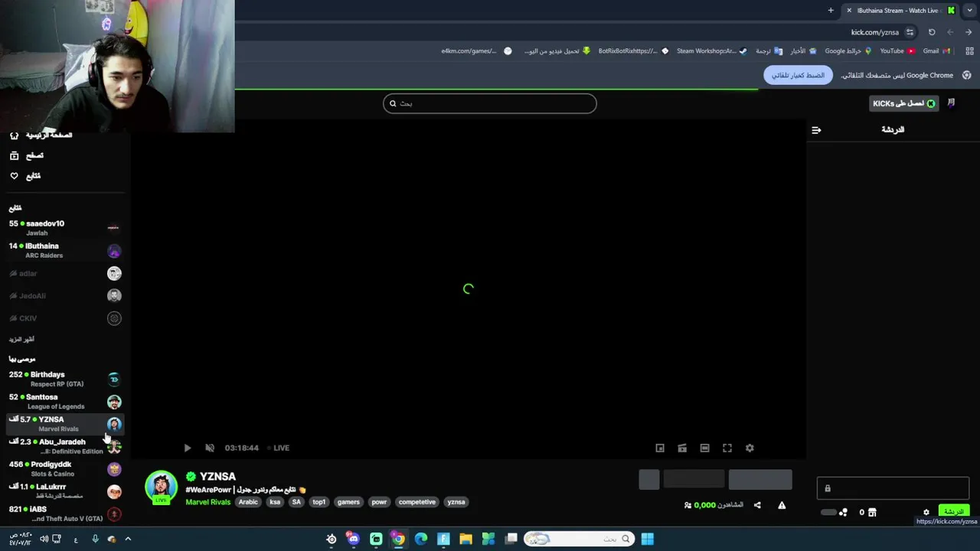Select the ksa tag
The width and height of the screenshot is (980, 551).
[275, 502]
